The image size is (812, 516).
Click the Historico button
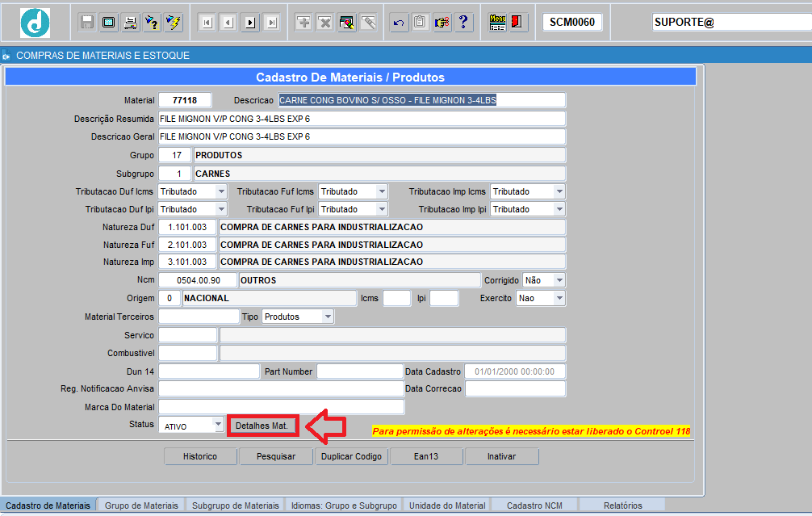point(200,456)
